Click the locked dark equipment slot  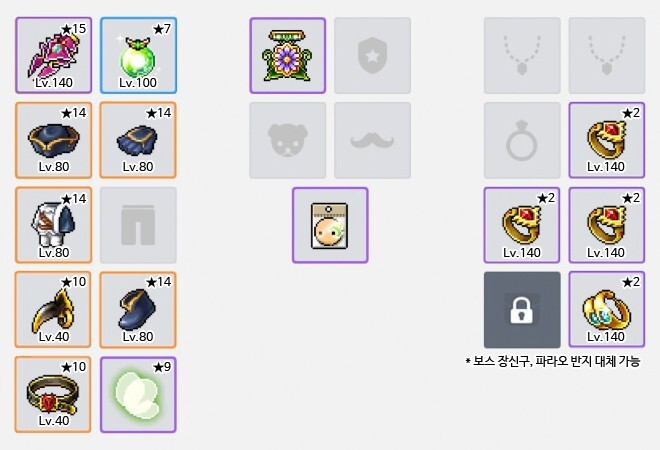[x=522, y=309]
